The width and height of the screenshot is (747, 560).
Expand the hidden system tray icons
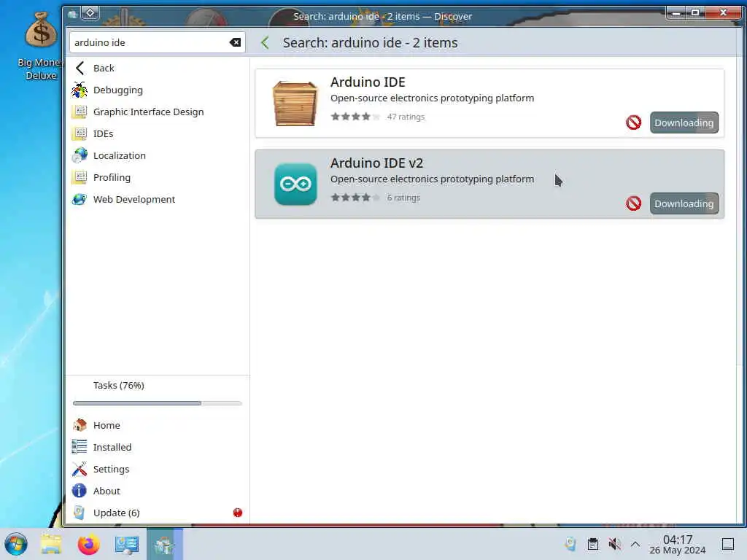pos(635,544)
